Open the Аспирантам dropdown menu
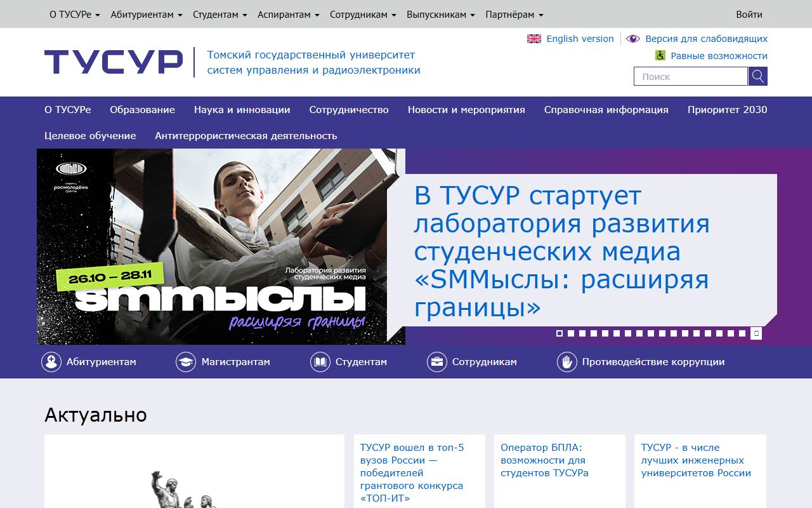 pyautogui.click(x=289, y=14)
